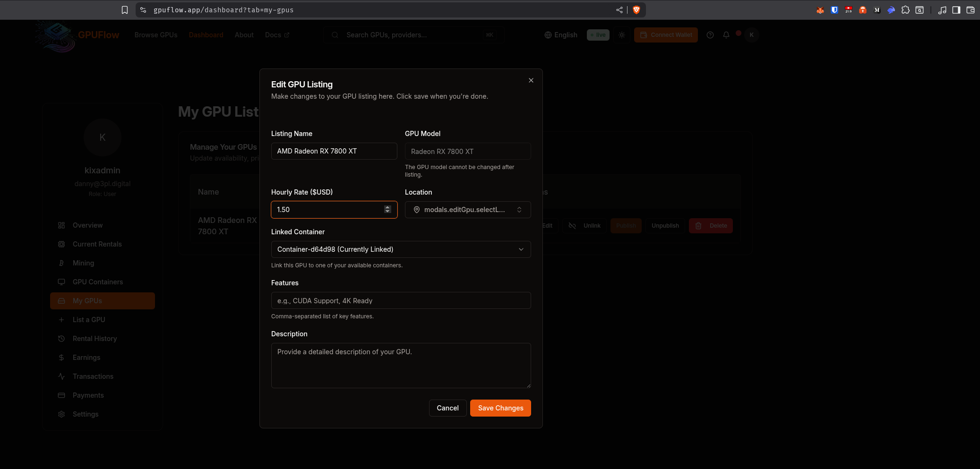Open Bitwarden shield extension
This screenshot has width=980, height=469.
tap(834, 10)
